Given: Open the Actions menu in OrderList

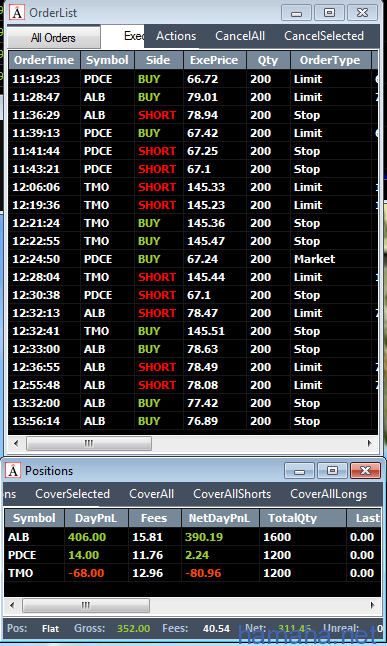Looking at the screenshot, I should [176, 36].
